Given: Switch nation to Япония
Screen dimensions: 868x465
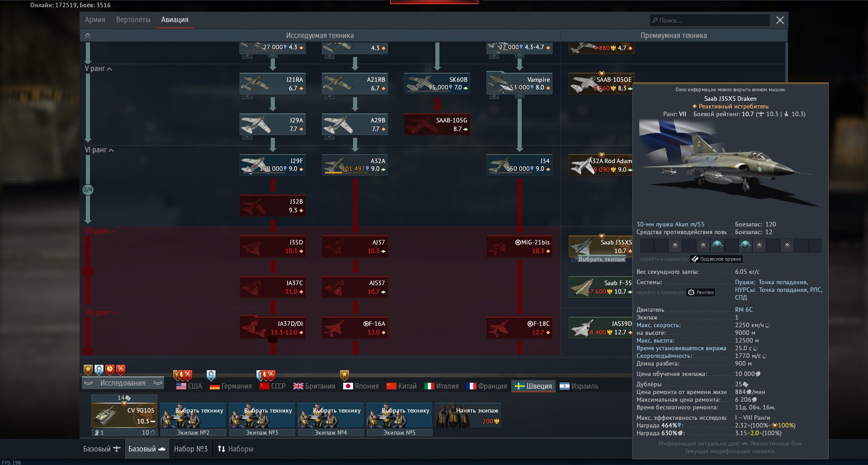Looking at the screenshot, I should click(x=361, y=386).
